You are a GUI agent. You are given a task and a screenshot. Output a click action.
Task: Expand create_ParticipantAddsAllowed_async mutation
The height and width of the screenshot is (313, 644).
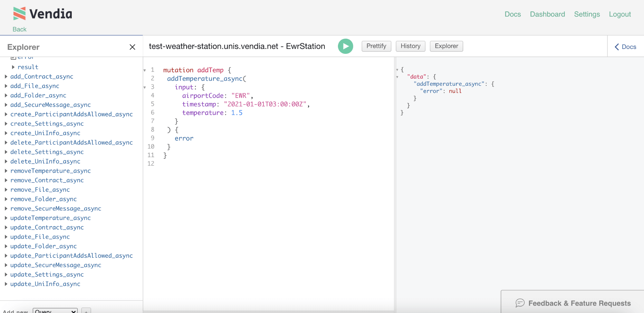[x=6, y=114]
